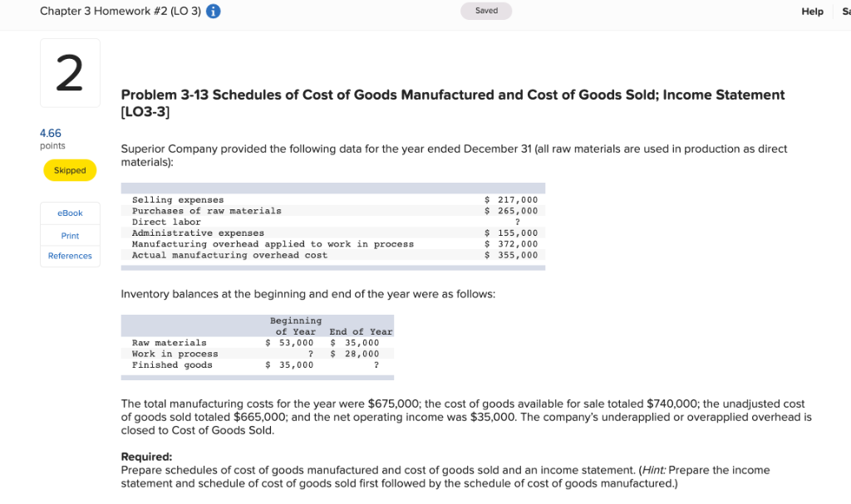Click the Purchases of raw materials label
The width and height of the screenshot is (851, 504).
(207, 211)
